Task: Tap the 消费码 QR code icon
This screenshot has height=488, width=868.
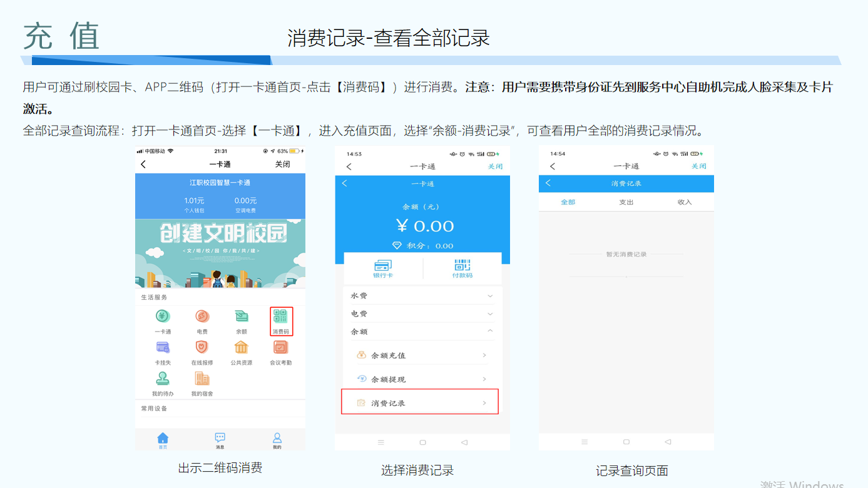Action: tap(280, 317)
